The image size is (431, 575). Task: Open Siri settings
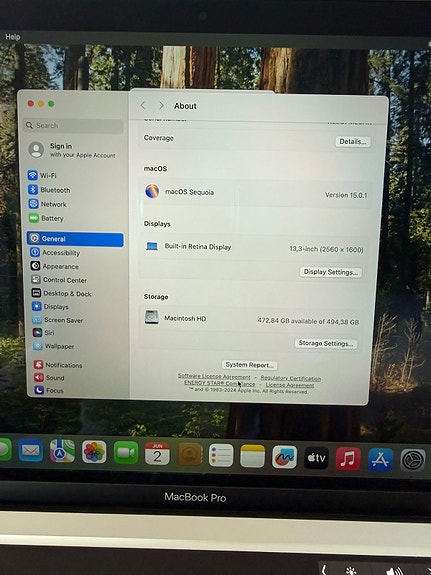[43, 333]
